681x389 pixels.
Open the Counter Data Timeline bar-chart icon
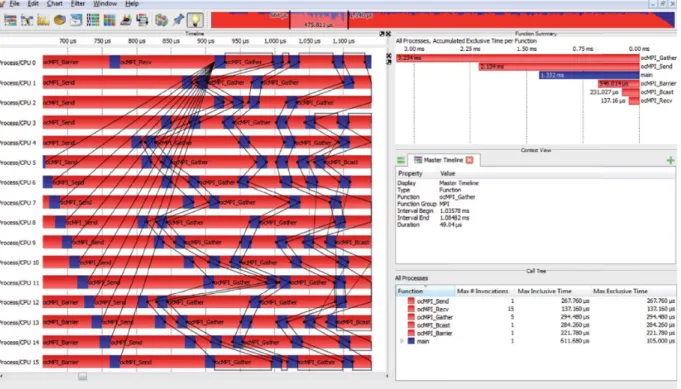point(43,20)
